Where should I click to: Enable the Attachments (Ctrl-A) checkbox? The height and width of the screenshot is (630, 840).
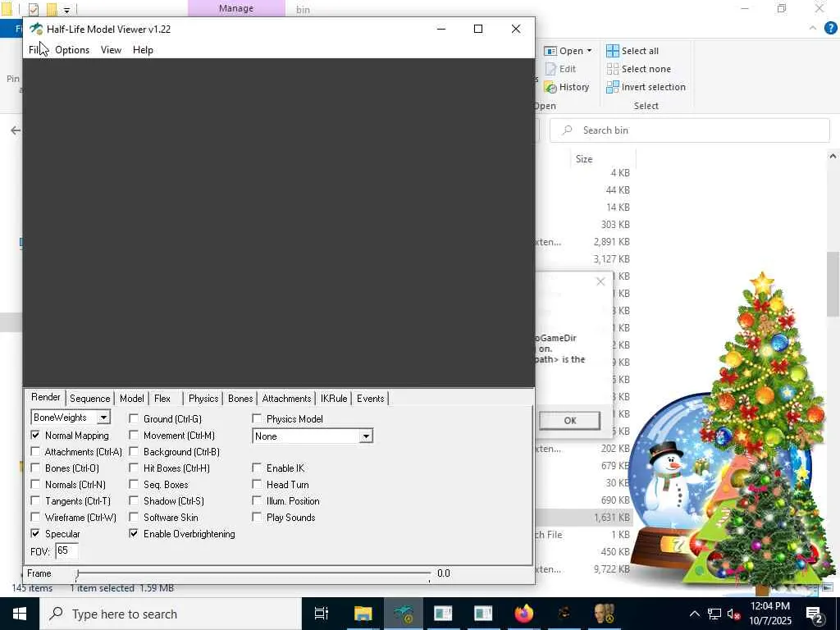point(35,452)
